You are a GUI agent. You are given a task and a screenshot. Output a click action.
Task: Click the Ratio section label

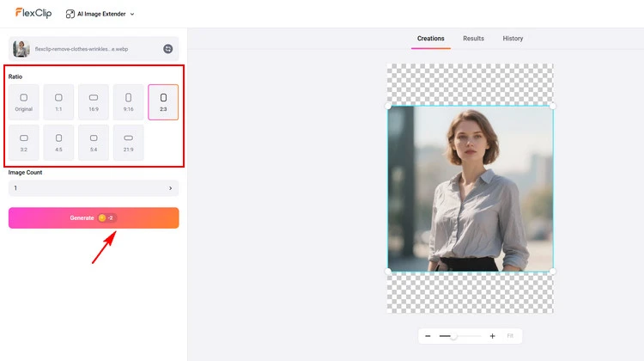15,76
